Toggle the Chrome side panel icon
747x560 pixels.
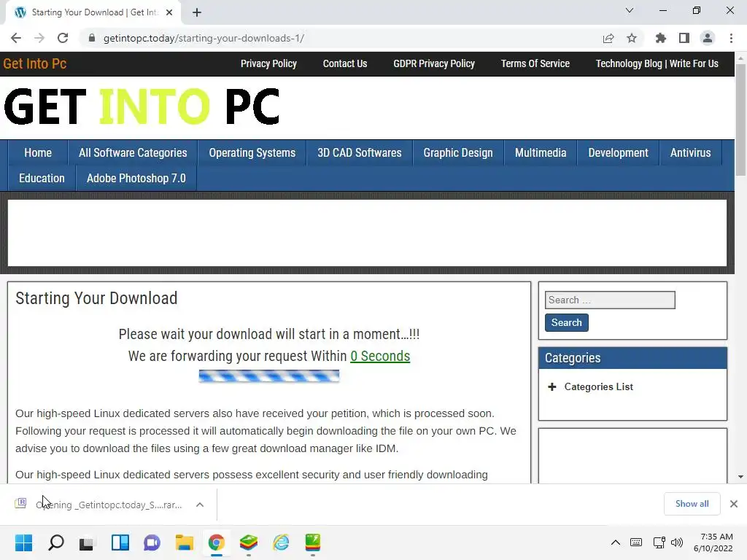click(x=684, y=38)
